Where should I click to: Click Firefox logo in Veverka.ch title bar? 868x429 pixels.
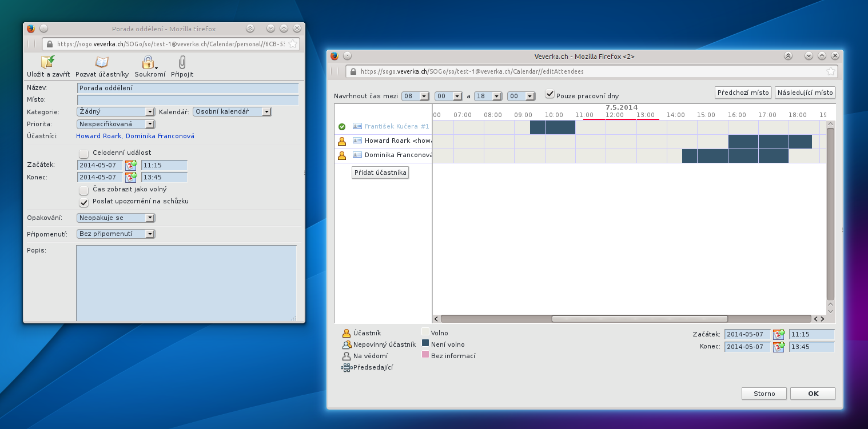(335, 56)
